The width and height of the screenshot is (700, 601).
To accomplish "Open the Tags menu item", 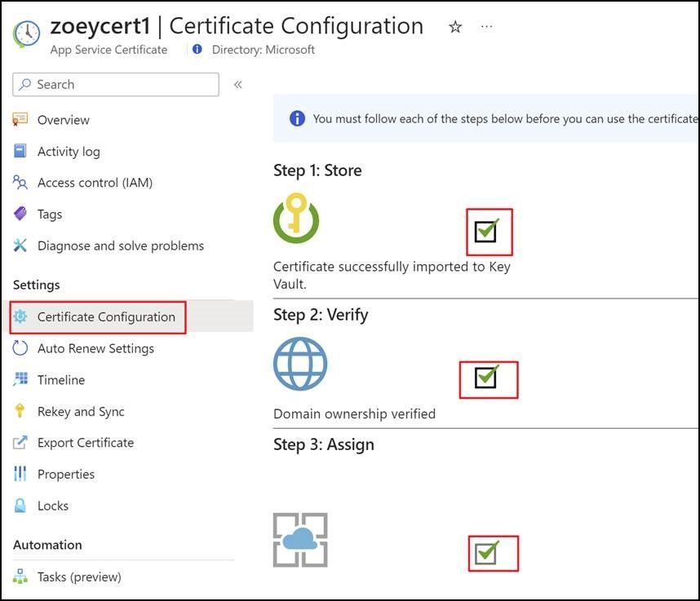I will tap(50, 214).
